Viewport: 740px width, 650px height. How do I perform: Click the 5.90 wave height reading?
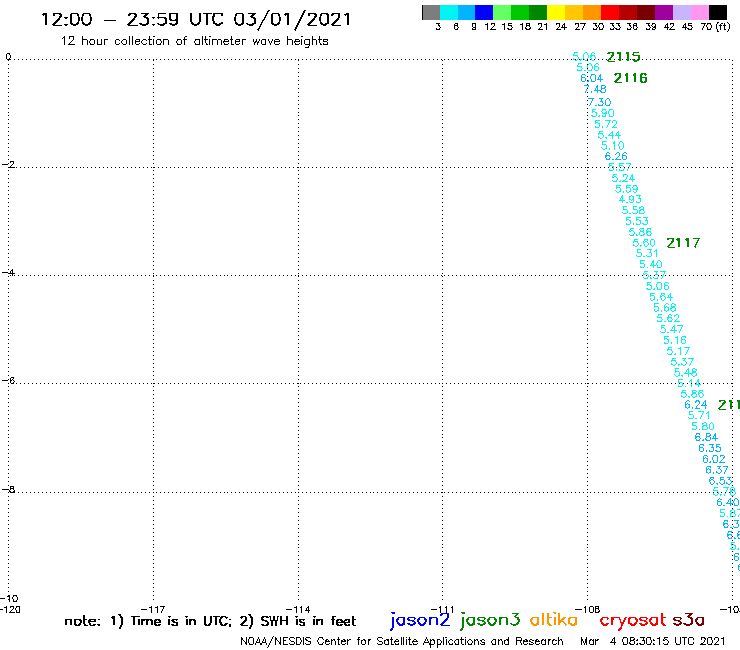point(603,113)
